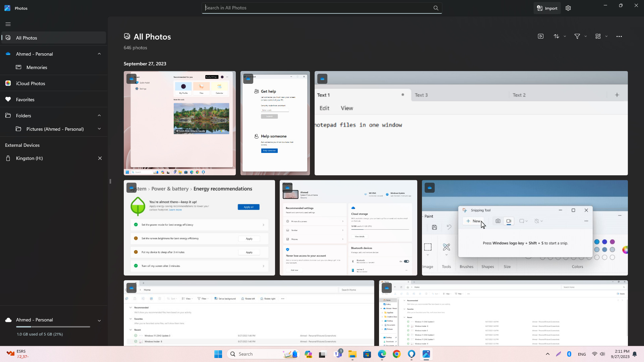Viewport: 644px width, 362px height.
Task: Open File Explorer from taskbar
Action: (352, 354)
